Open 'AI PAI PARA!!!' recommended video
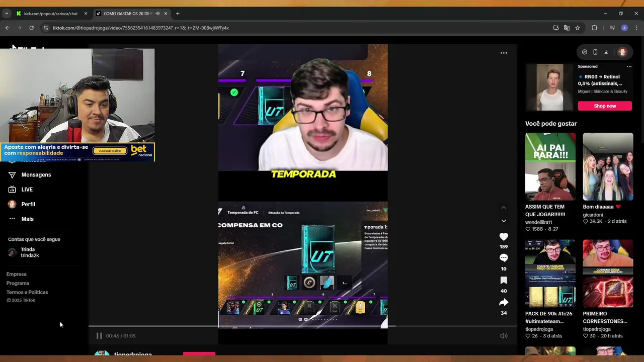The height and width of the screenshot is (362, 644). [550, 166]
